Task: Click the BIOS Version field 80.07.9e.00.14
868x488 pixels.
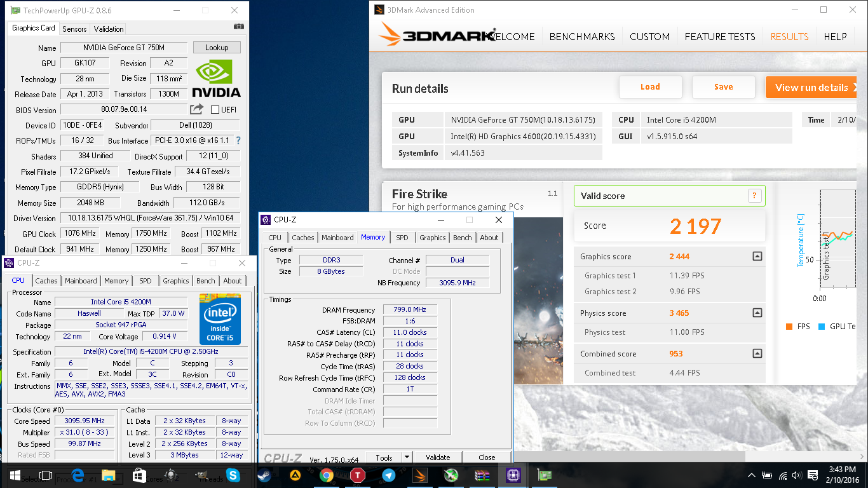Action: pyautogui.click(x=124, y=109)
